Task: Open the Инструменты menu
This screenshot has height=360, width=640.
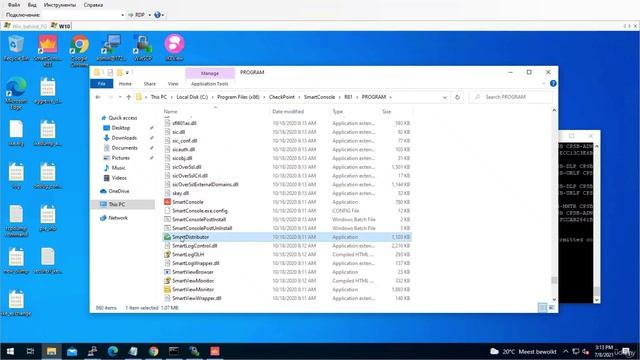Action: (60, 5)
